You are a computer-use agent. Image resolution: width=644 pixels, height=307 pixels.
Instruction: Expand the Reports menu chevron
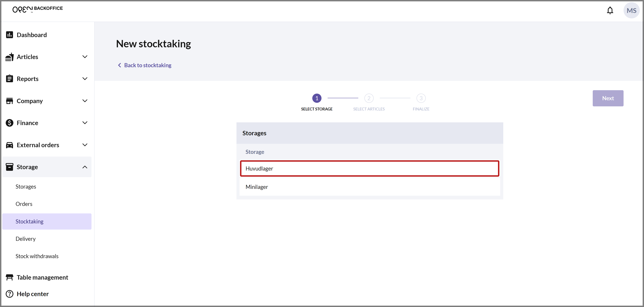[x=85, y=79]
